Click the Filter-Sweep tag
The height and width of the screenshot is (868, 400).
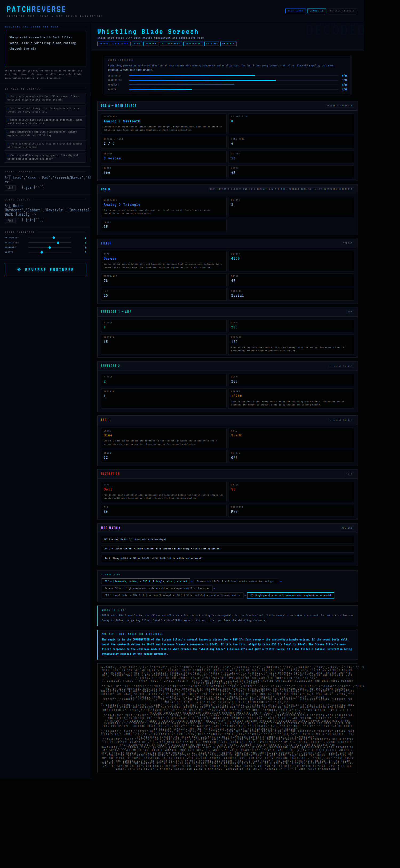coord(171,43)
